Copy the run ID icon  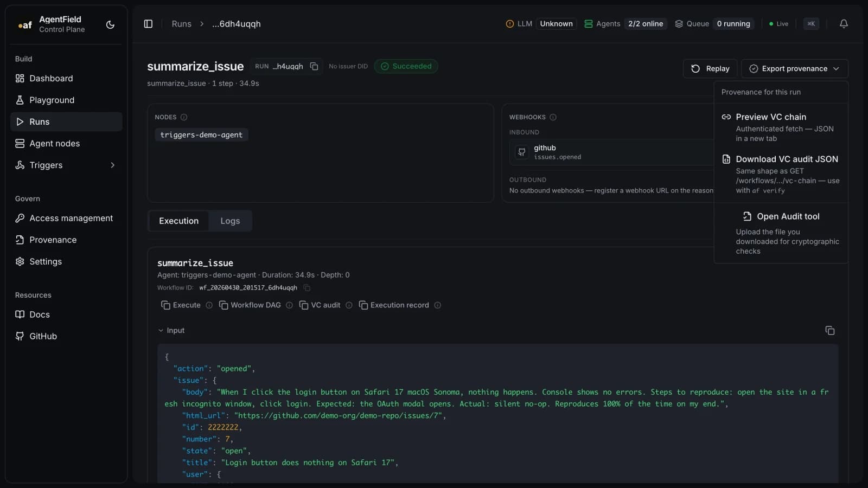pyautogui.click(x=314, y=66)
